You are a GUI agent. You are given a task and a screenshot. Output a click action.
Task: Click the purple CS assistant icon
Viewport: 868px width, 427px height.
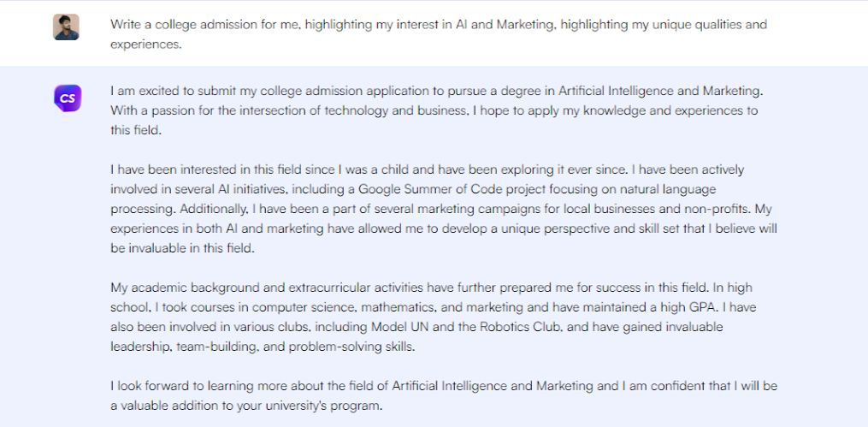(x=66, y=98)
